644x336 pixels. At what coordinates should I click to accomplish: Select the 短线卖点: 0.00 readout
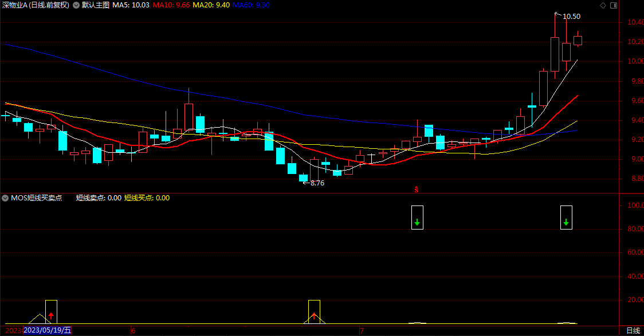(99, 198)
